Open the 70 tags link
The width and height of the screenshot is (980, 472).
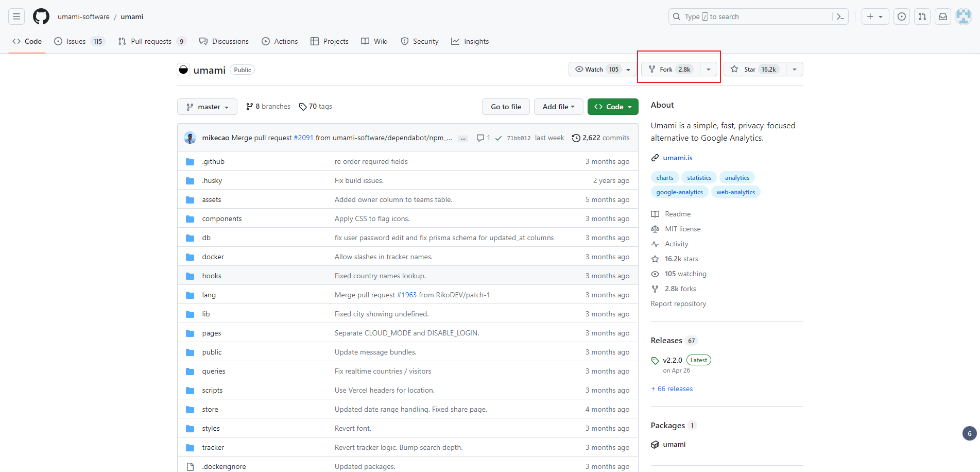[316, 106]
